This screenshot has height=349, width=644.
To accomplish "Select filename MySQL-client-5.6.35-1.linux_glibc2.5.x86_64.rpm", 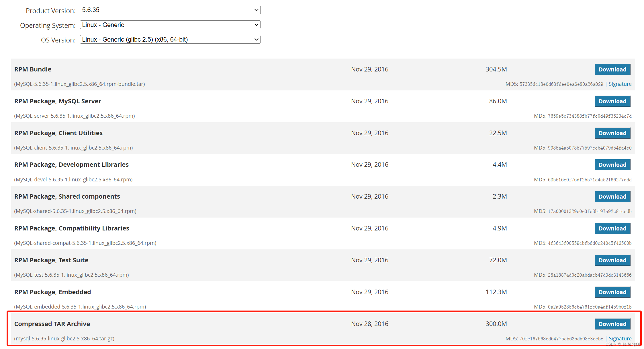I will 73,148.
